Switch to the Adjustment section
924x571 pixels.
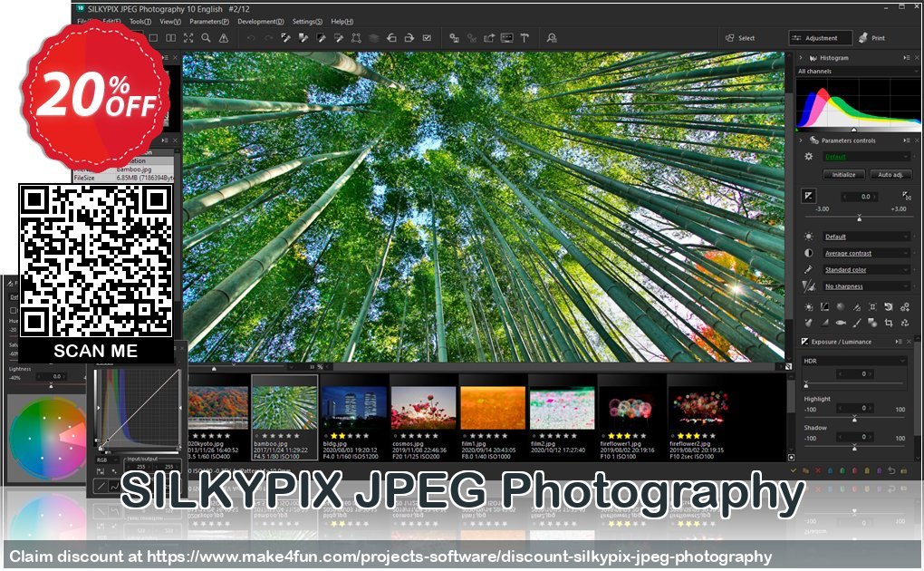click(x=821, y=38)
